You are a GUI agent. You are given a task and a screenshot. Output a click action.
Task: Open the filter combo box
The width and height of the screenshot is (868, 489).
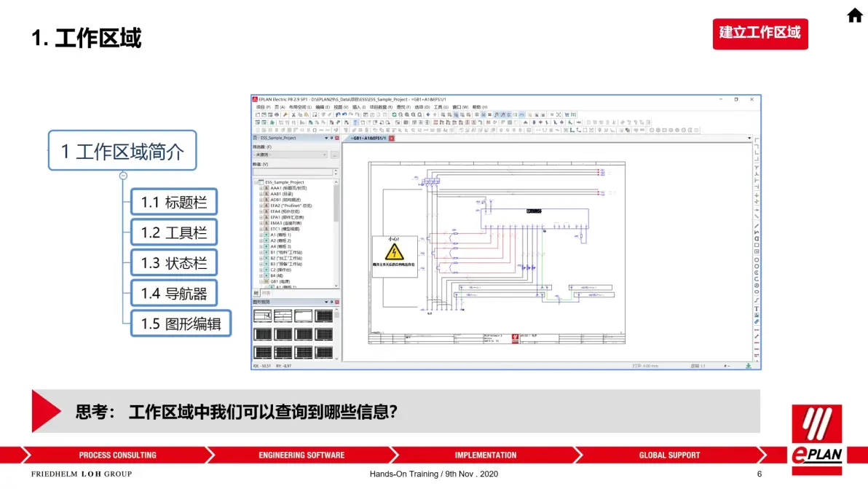(290, 154)
